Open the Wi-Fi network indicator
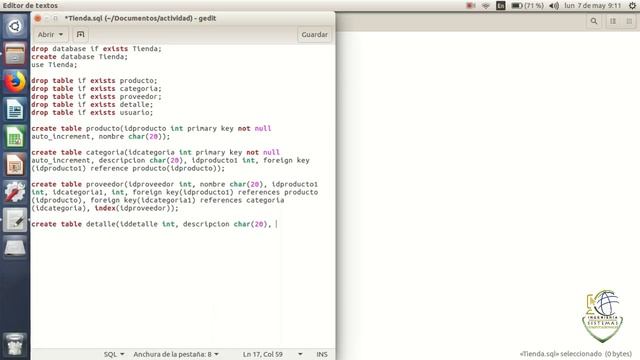Image resolution: width=640 pixels, height=360 pixels. point(486,6)
